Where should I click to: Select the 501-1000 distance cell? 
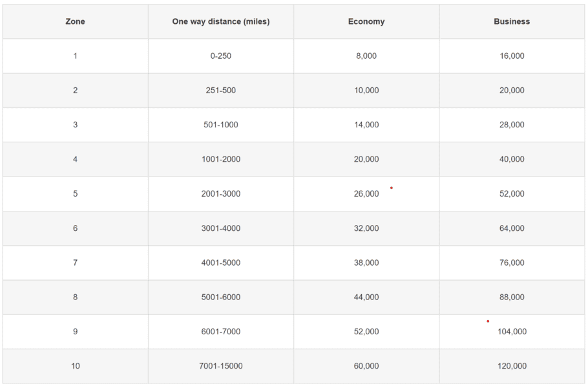click(x=220, y=124)
